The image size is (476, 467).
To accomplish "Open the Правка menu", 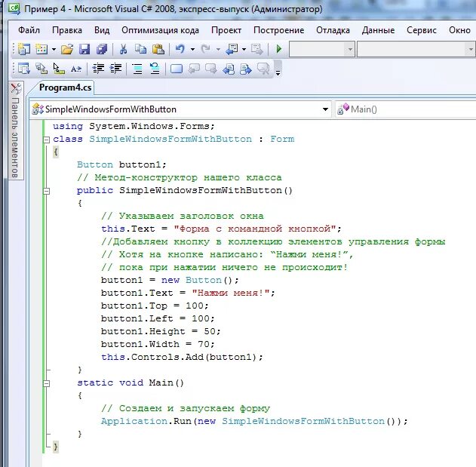I will tap(67, 30).
